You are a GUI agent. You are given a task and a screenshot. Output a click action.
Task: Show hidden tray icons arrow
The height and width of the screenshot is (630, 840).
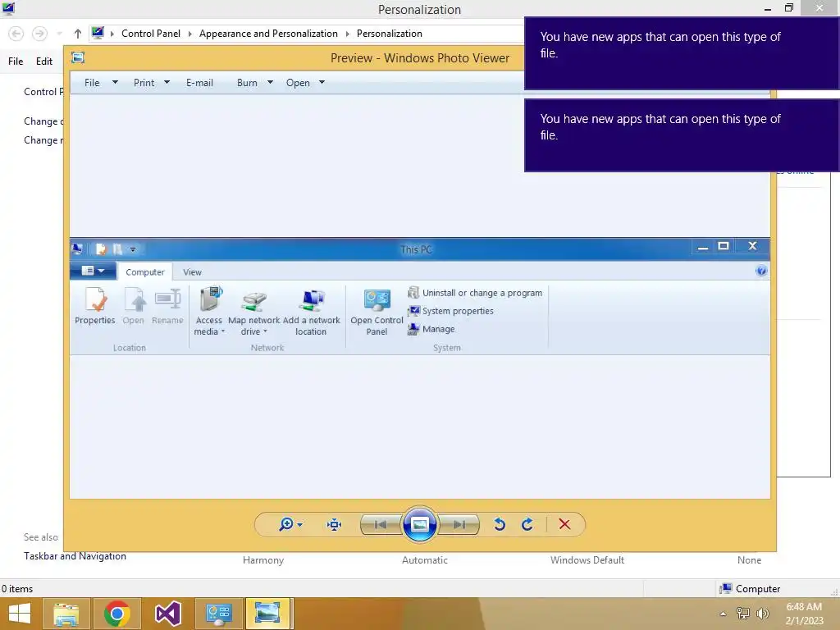click(724, 614)
